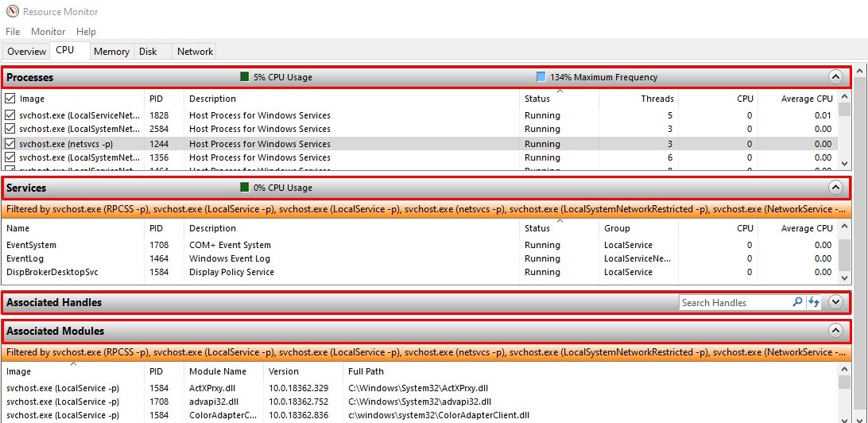Click version 10.0.18362.836 cell
This screenshot has height=423, width=868.
tap(296, 415)
